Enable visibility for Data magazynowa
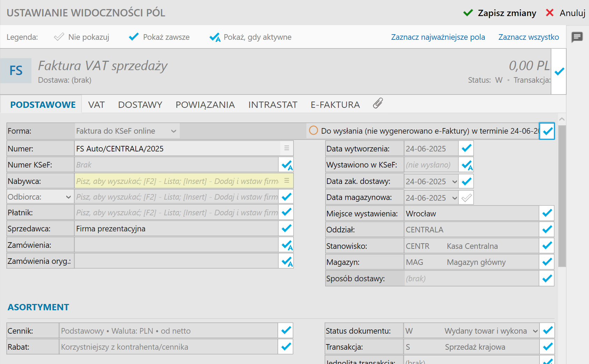Image resolution: width=589 pixels, height=364 pixels. coord(467,198)
